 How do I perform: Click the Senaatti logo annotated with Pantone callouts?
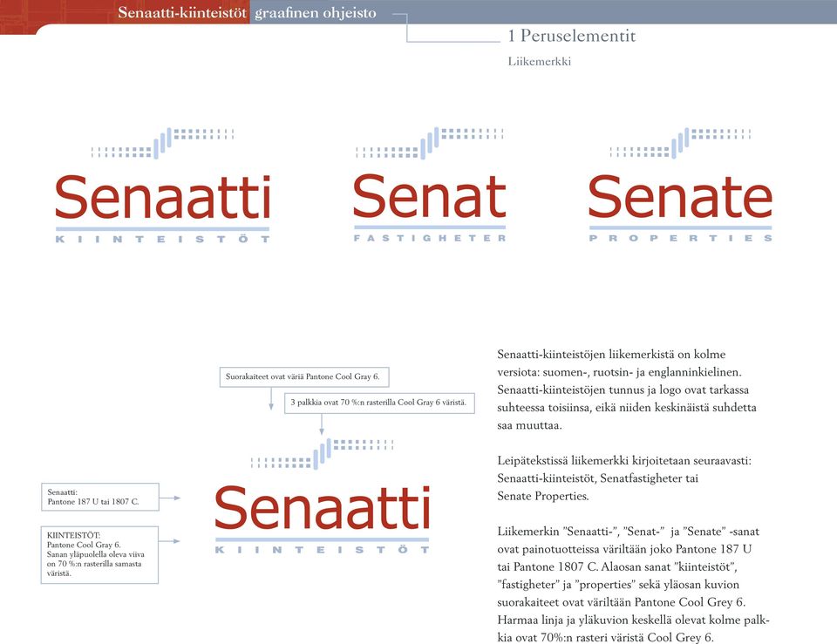(322, 496)
